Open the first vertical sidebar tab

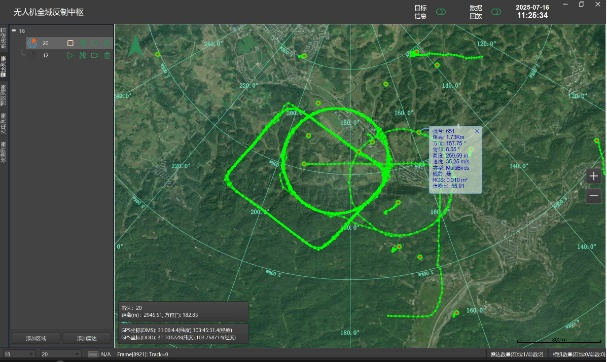[3, 38]
